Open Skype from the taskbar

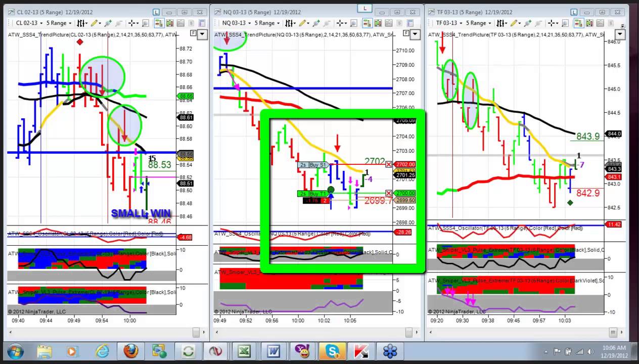[333, 351]
